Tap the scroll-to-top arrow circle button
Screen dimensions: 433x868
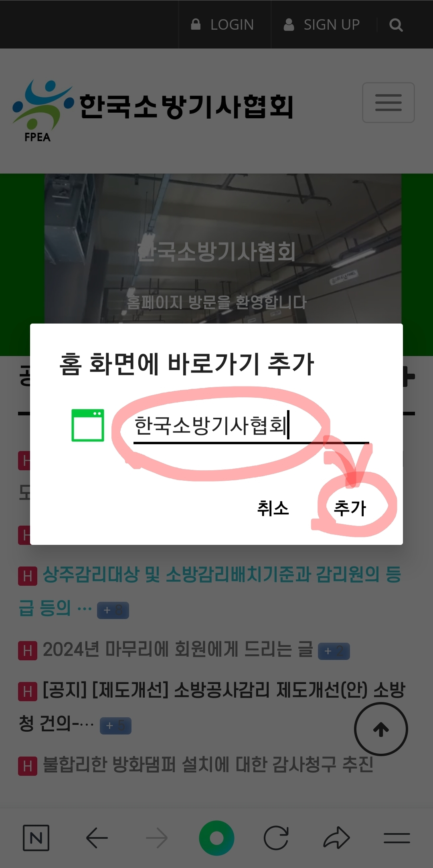click(381, 729)
